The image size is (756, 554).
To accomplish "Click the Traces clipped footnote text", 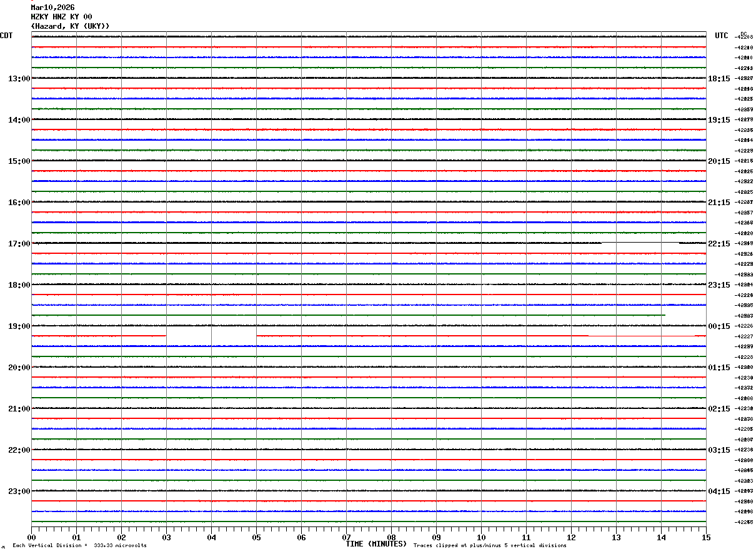I will [x=490, y=546].
